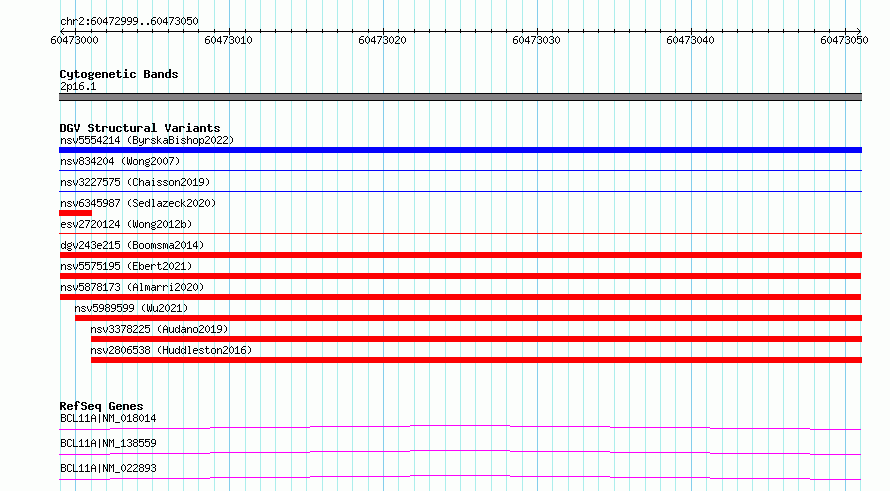The image size is (890, 491).
Task: Click the thick blue nsv5554214 variant bar
Action: pos(460,150)
